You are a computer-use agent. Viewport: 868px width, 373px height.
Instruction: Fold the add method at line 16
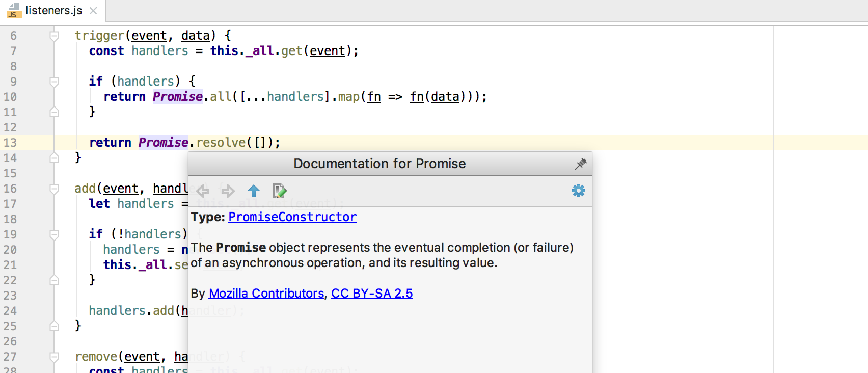pos(54,189)
